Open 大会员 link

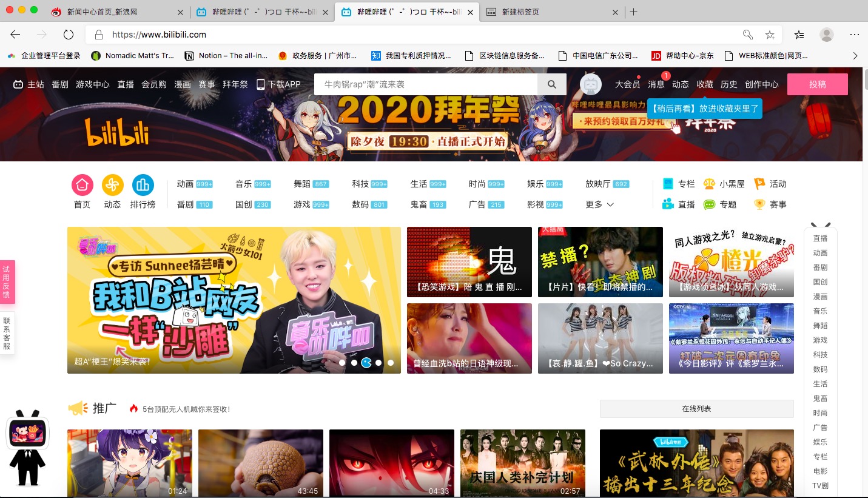coord(627,84)
